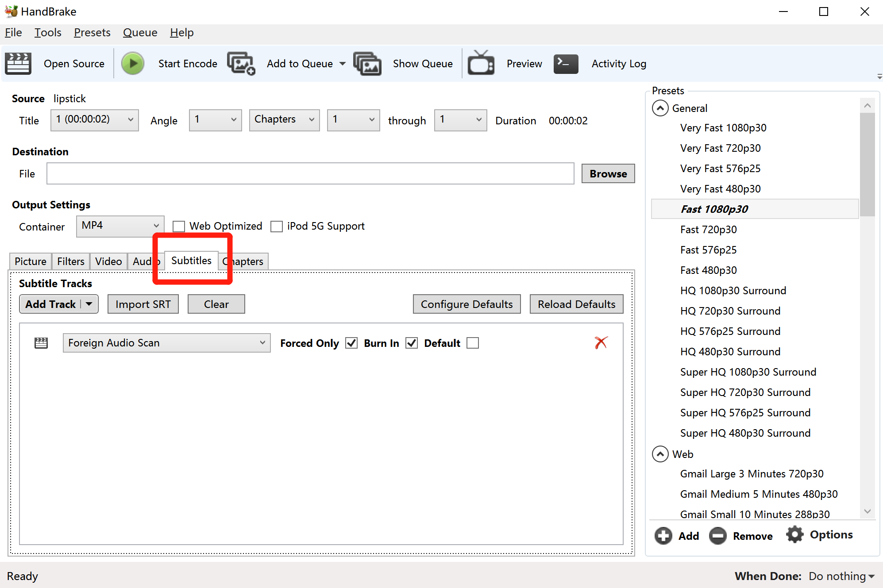Click the Add to Queue icon
Viewport: 883px width, 588px height.
(241, 64)
